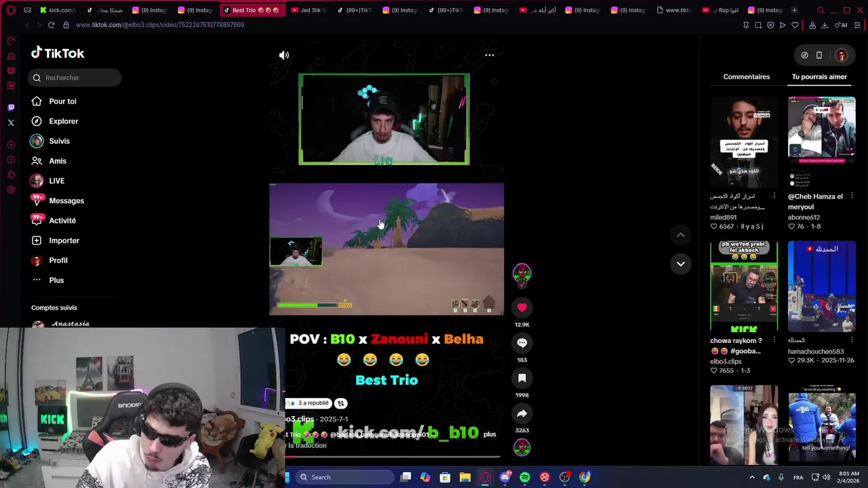Open the '@Cheb Hamza el meryoul' video thumbnail
This screenshot has height=488, width=868.
pyautogui.click(x=822, y=142)
